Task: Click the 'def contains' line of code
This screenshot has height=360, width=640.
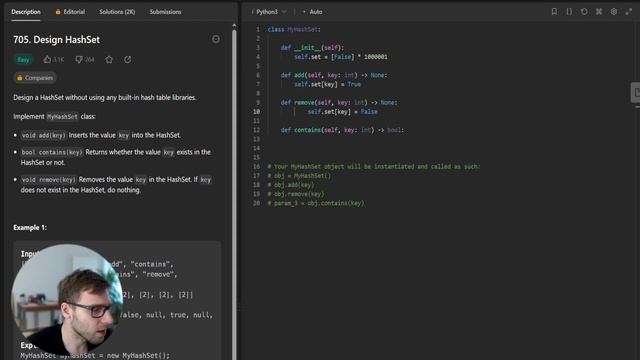Action: pyautogui.click(x=342, y=130)
